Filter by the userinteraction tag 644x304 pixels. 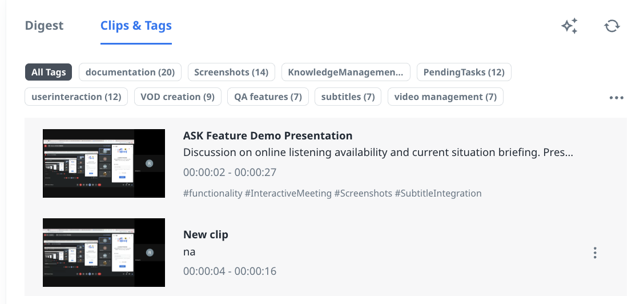pyautogui.click(x=77, y=97)
